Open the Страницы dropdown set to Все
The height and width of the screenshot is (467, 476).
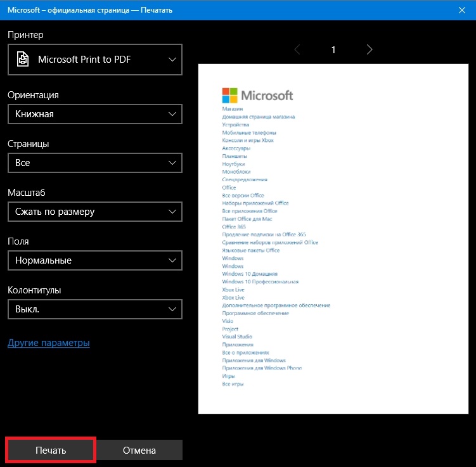tap(95, 163)
